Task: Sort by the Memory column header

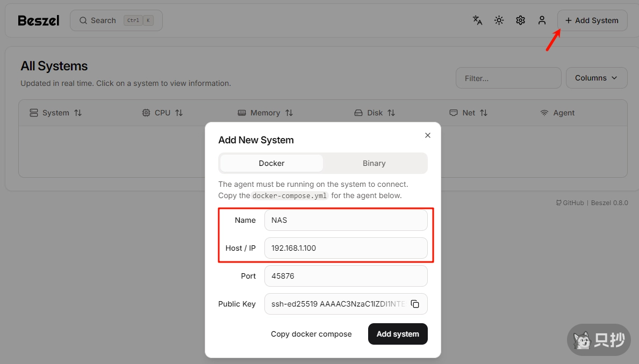Action: click(x=265, y=113)
